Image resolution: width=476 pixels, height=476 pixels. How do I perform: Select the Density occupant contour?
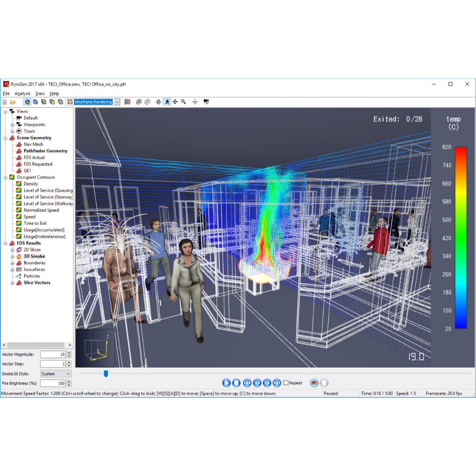point(31,184)
